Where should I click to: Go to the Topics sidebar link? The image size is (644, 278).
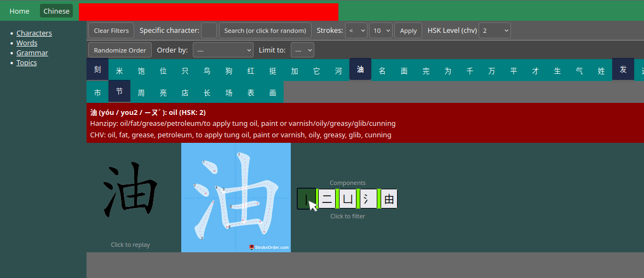point(27,63)
